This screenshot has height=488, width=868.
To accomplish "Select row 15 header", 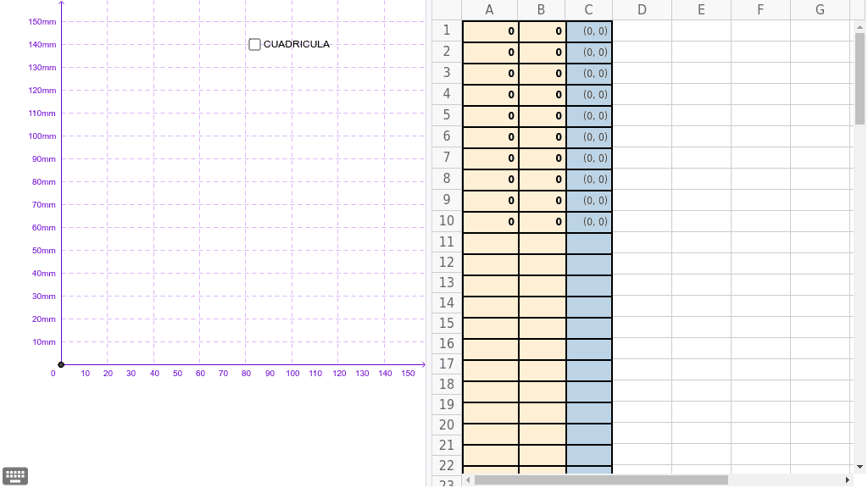I will [447, 324].
